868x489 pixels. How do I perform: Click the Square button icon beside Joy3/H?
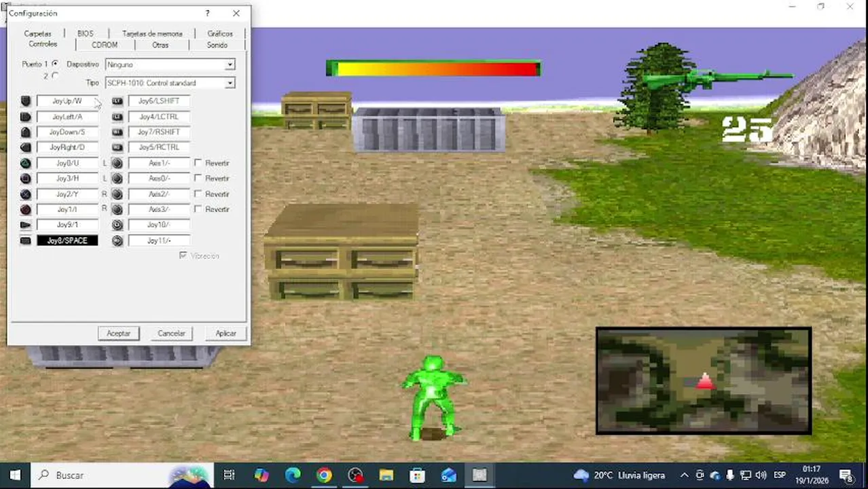[x=26, y=179]
